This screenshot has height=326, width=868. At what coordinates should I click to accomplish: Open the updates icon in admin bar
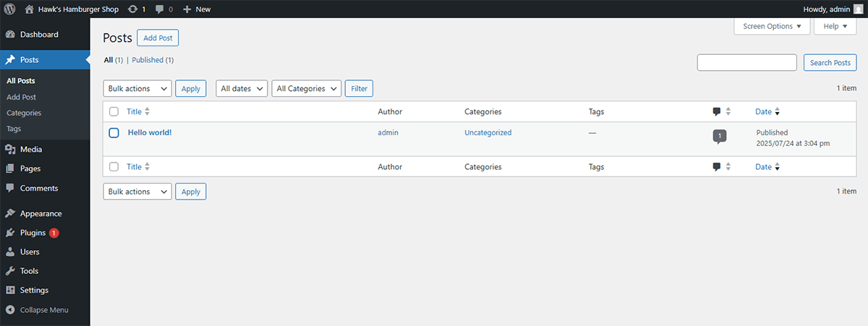point(132,9)
